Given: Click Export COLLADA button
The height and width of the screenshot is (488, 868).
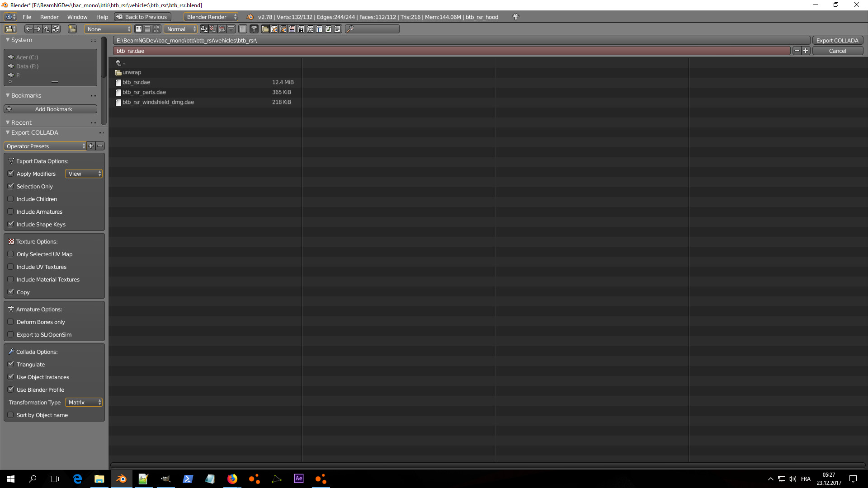Looking at the screenshot, I should tap(837, 40).
